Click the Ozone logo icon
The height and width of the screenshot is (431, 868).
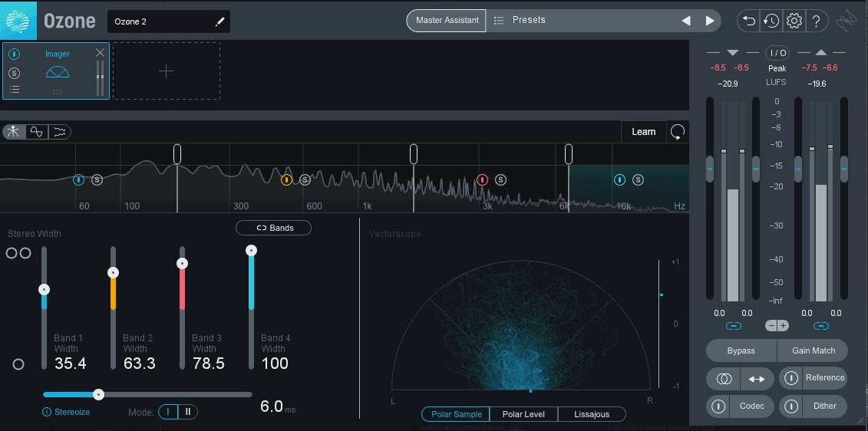18,20
